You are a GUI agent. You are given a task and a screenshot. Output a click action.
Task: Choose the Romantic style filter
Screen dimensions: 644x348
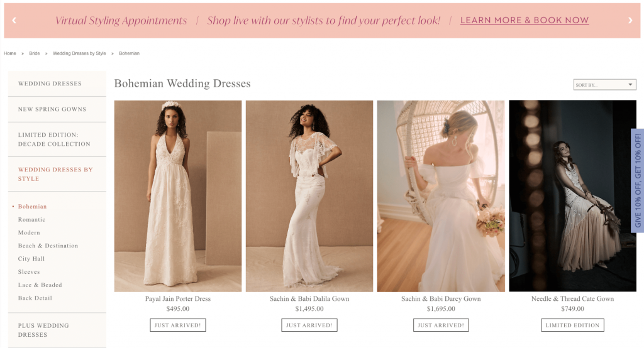[x=31, y=220]
